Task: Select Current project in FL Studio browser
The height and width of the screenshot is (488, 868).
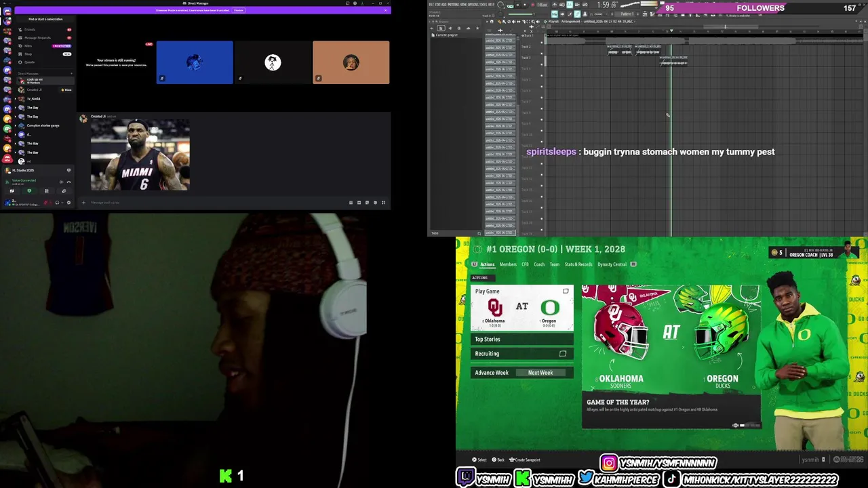Action: (447, 35)
